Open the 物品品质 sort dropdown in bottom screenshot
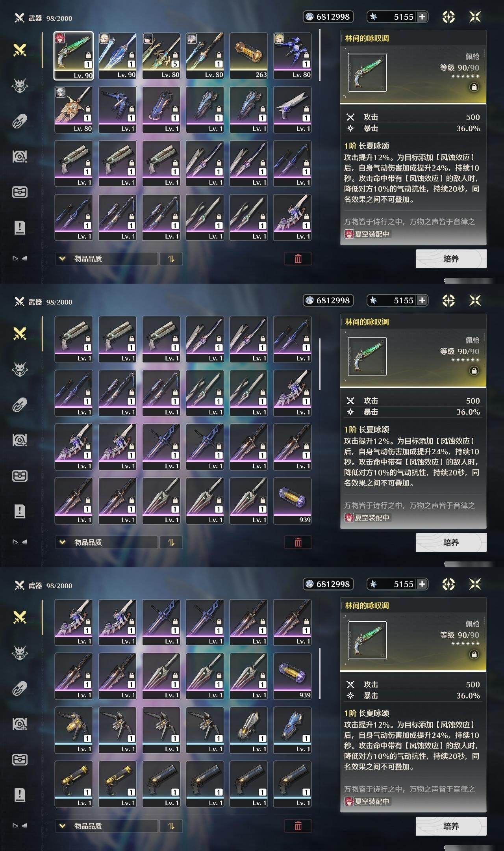504x851 pixels. (x=106, y=826)
